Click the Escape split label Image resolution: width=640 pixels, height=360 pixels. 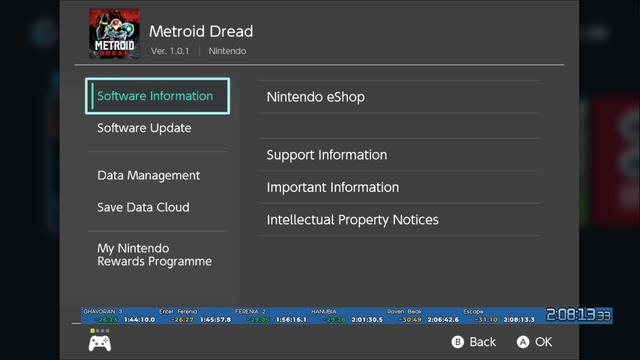coord(473,311)
